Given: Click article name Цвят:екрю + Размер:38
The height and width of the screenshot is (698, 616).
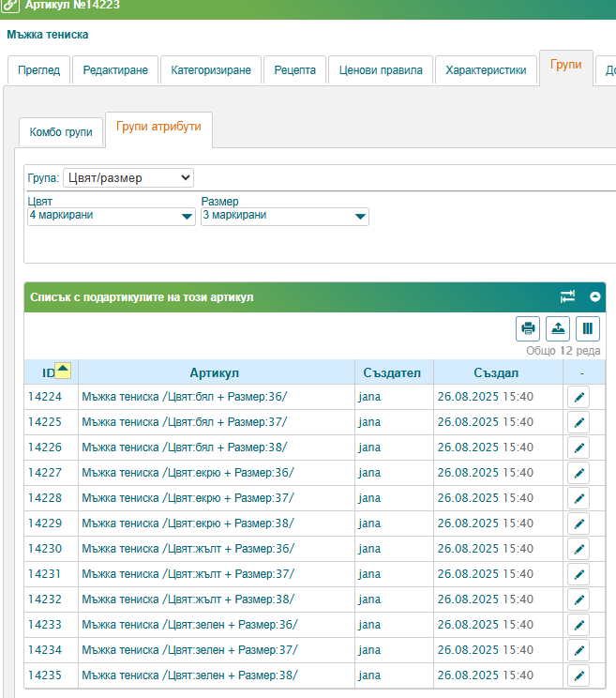Looking at the screenshot, I should tap(188, 523).
